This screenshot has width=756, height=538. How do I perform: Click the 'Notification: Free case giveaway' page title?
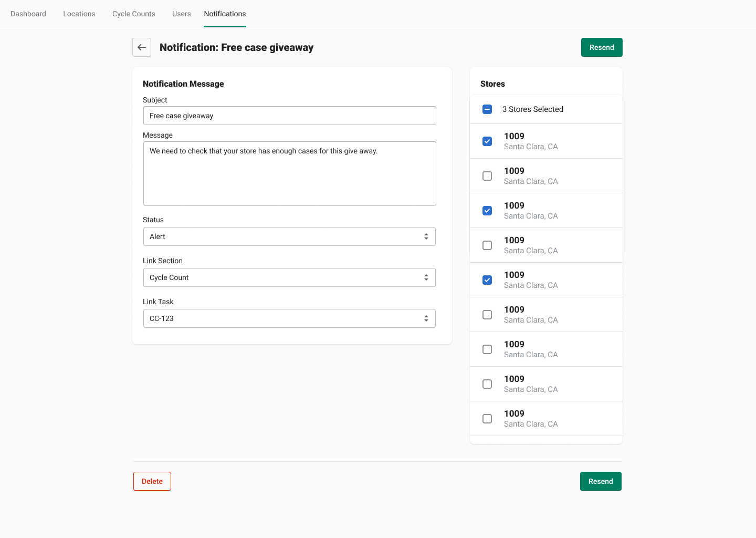pyautogui.click(x=236, y=47)
